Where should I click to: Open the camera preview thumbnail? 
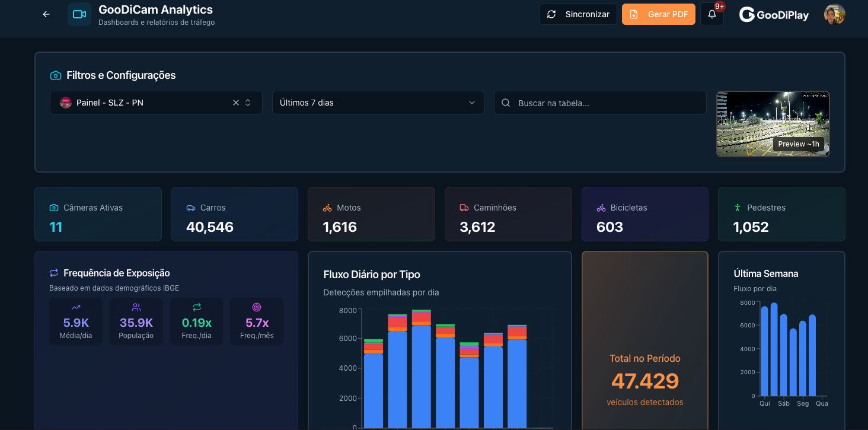click(773, 124)
